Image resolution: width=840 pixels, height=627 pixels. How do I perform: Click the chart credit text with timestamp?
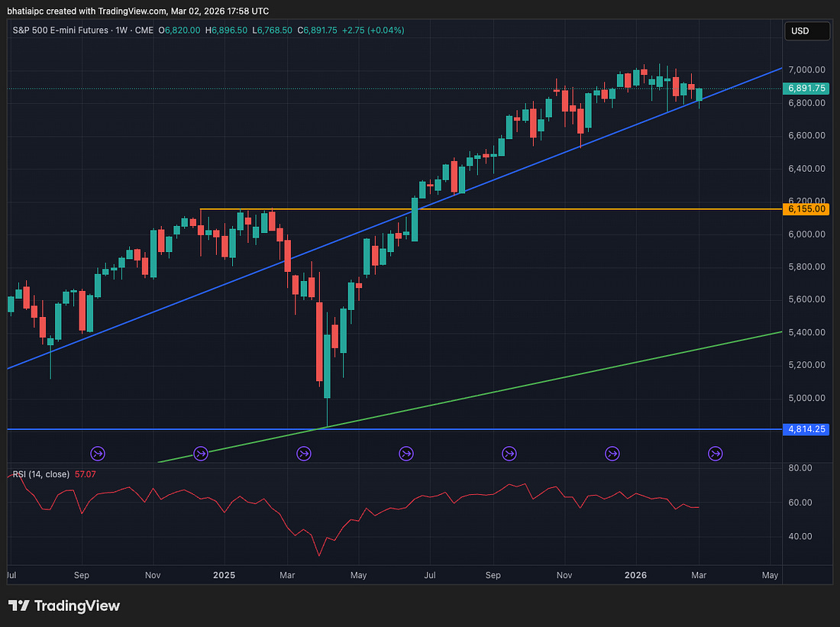pos(137,11)
